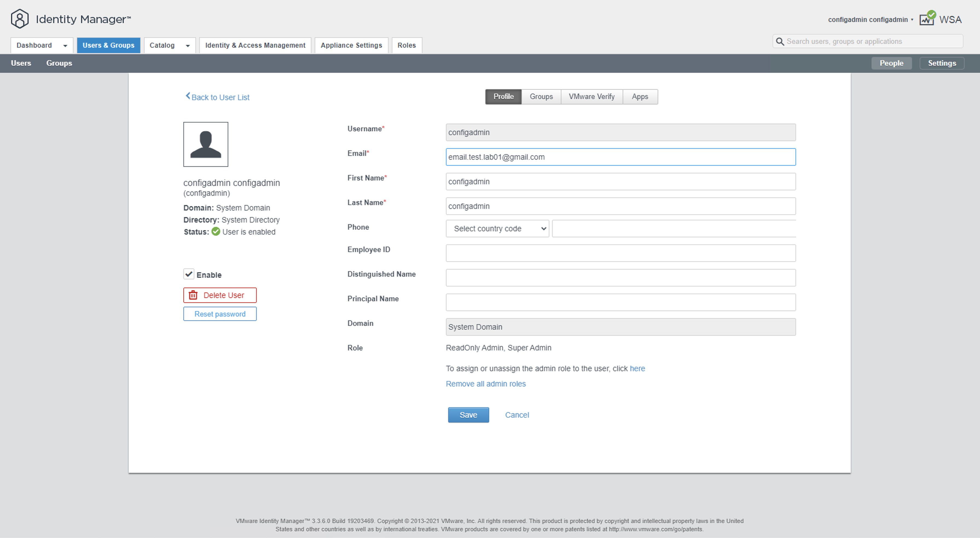Screen dimensions: 980x538
Task: Open the Groups profile tab
Action: coord(541,97)
